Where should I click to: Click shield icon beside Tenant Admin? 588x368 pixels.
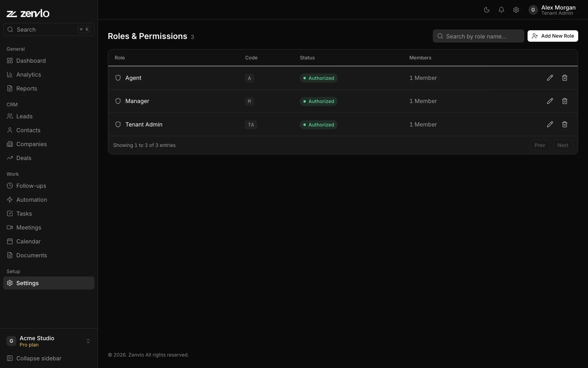(x=118, y=124)
